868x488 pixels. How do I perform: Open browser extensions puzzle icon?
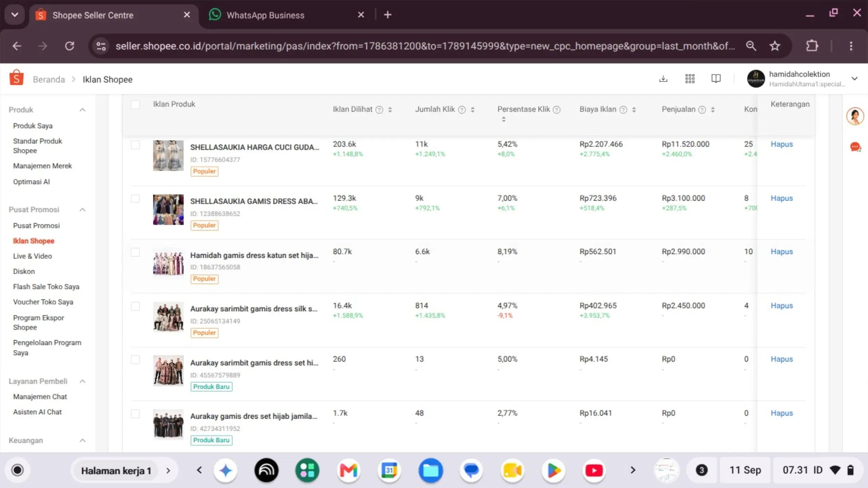pos(812,46)
